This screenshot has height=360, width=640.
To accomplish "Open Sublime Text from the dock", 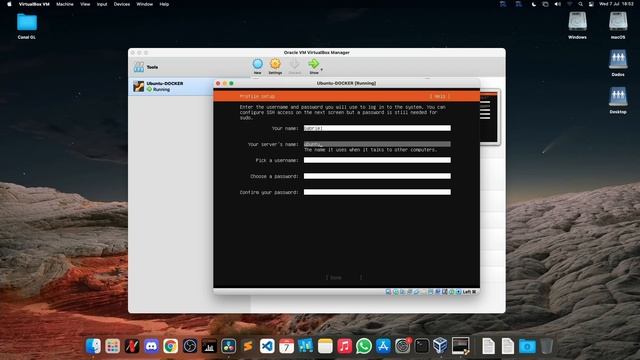I will [x=248, y=346].
